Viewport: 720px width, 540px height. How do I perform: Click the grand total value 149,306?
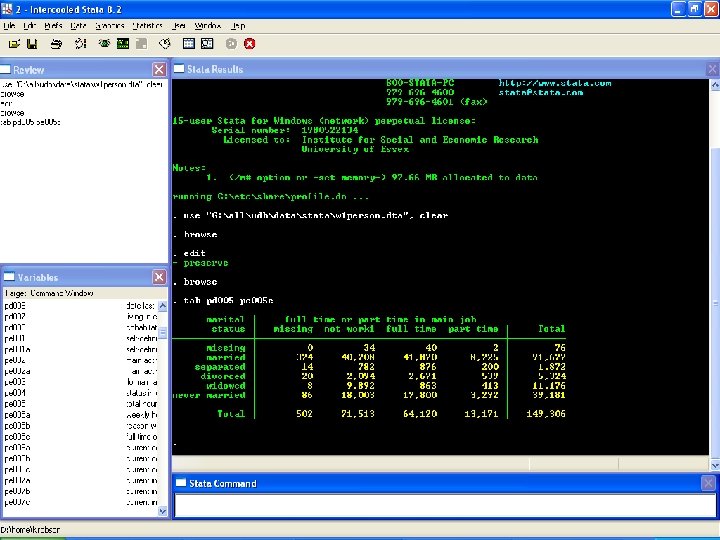546,414
